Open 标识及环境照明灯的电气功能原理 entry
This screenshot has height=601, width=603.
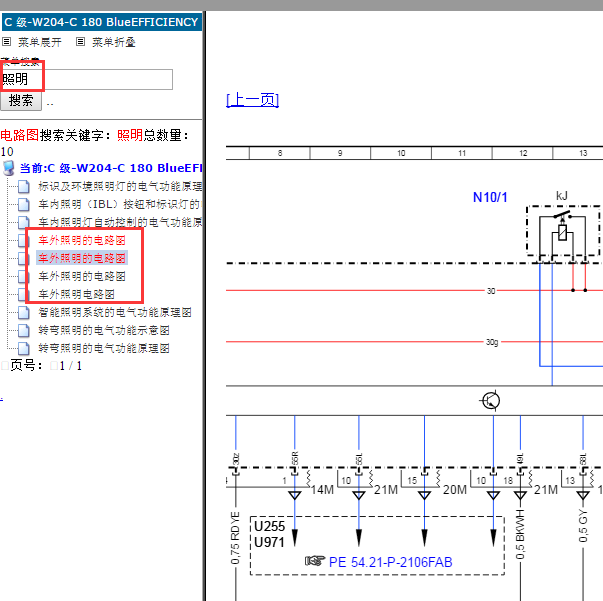[120, 186]
